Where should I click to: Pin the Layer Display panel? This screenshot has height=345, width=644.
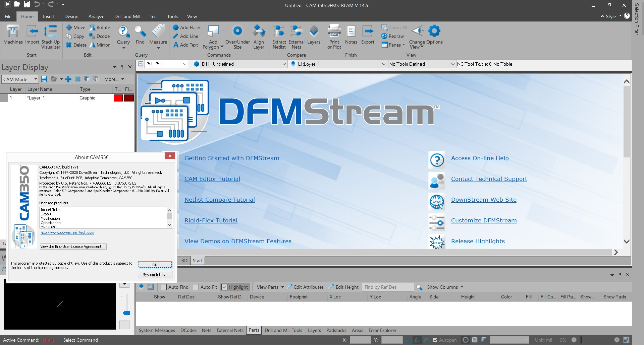(122, 67)
